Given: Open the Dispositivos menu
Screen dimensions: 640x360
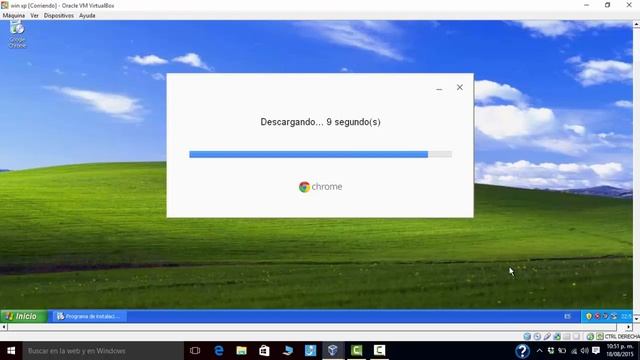Looking at the screenshot, I should [x=59, y=16].
